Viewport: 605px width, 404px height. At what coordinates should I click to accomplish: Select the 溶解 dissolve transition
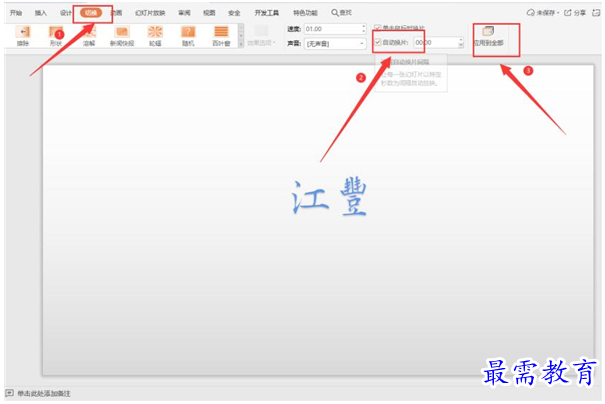click(89, 36)
